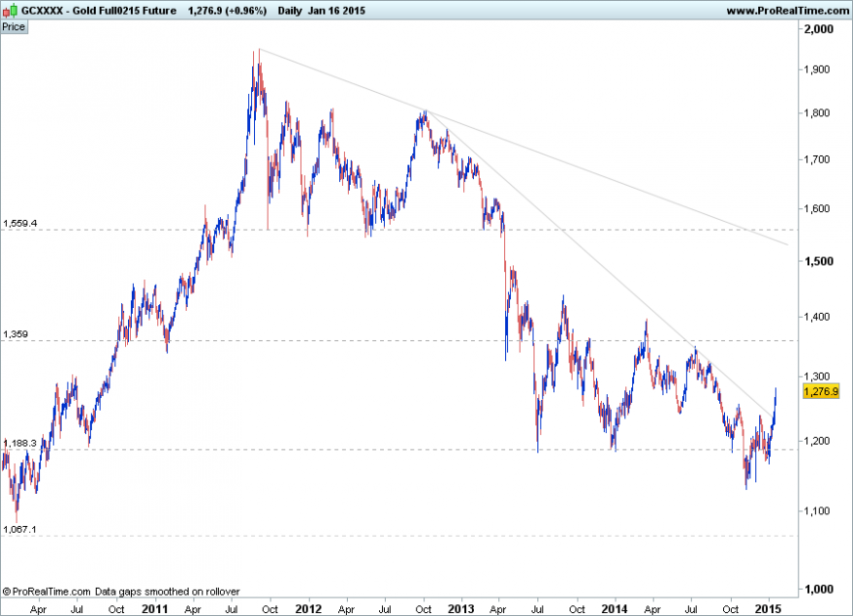The width and height of the screenshot is (853, 616).
Task: Click the candlestick icon before GCXXXX title
Action: pos(10,11)
